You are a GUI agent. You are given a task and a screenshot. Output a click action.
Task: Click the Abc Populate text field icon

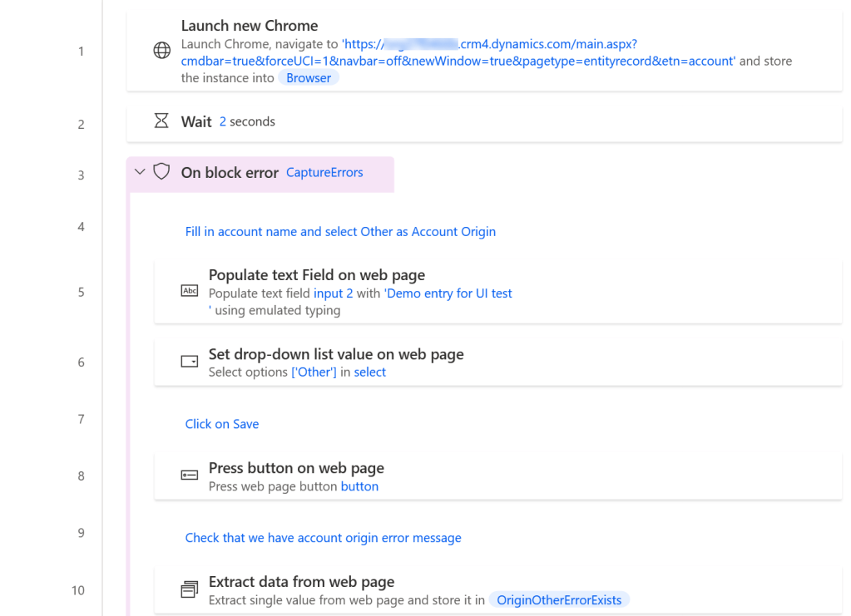pyautogui.click(x=190, y=291)
